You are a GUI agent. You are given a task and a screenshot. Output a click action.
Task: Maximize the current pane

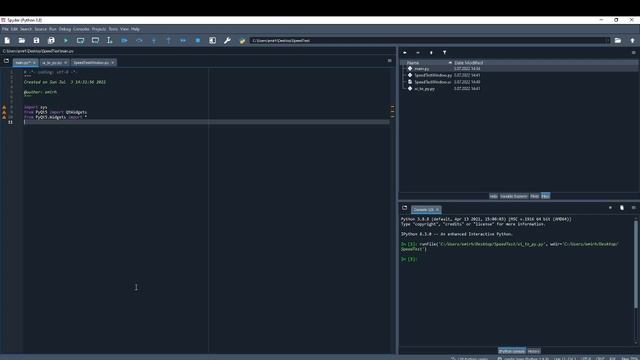(213, 40)
